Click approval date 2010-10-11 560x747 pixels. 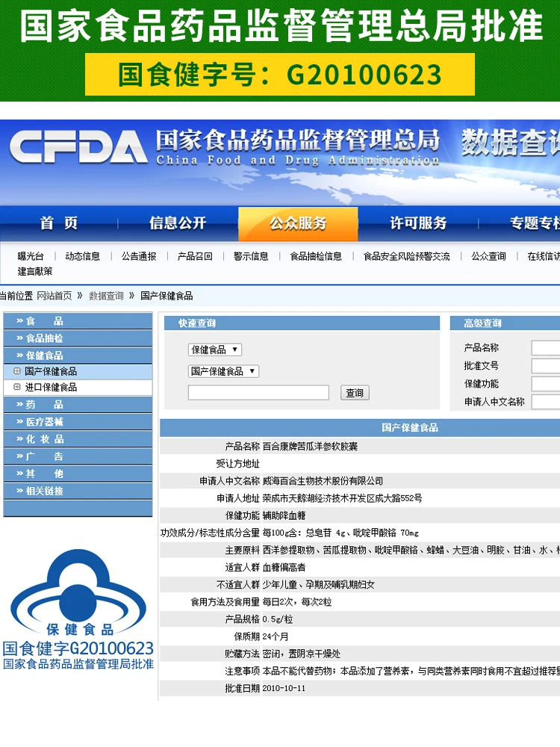(x=284, y=689)
